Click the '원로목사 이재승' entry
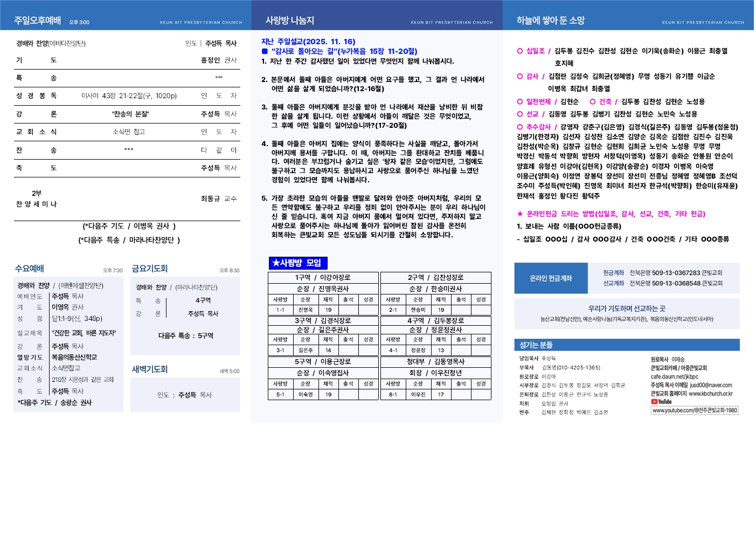This screenshot has height=535, width=756. click(x=668, y=359)
